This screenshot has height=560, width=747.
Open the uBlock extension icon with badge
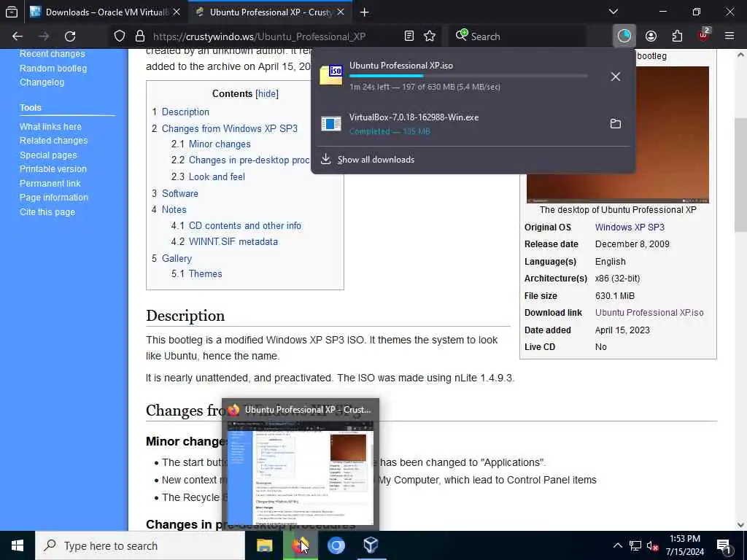pyautogui.click(x=704, y=35)
